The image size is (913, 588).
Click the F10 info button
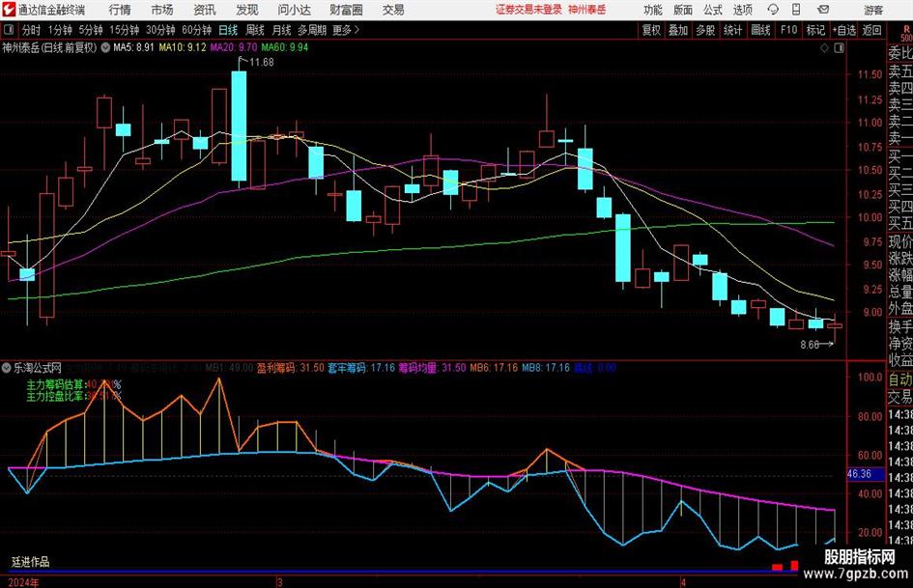[788, 30]
